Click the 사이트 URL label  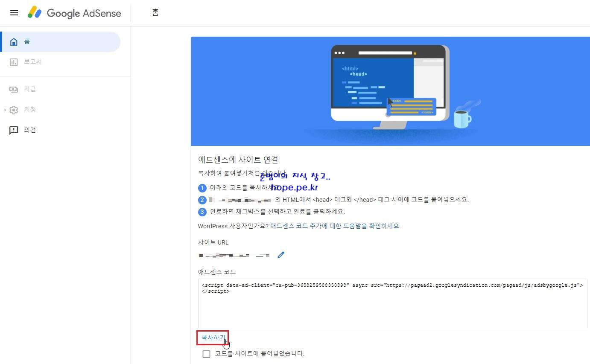click(x=213, y=242)
